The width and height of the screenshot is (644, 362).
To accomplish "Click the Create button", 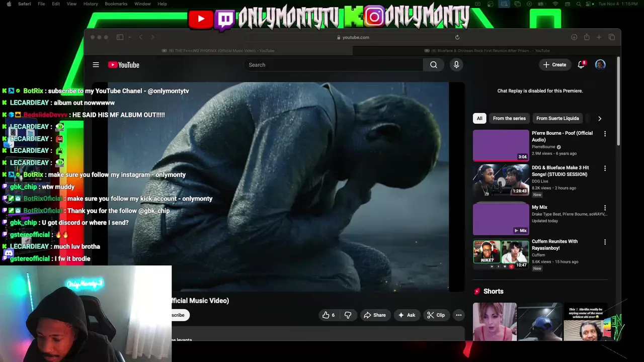I will (x=554, y=64).
